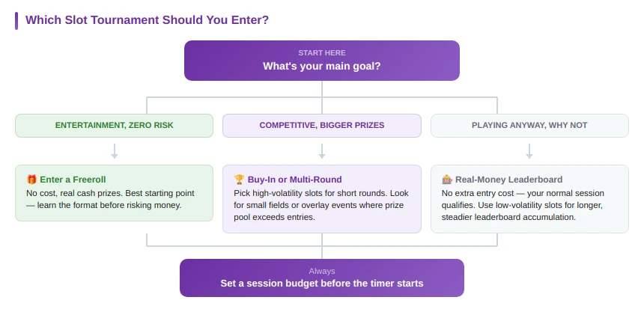Click the START HERE label

[x=322, y=53]
